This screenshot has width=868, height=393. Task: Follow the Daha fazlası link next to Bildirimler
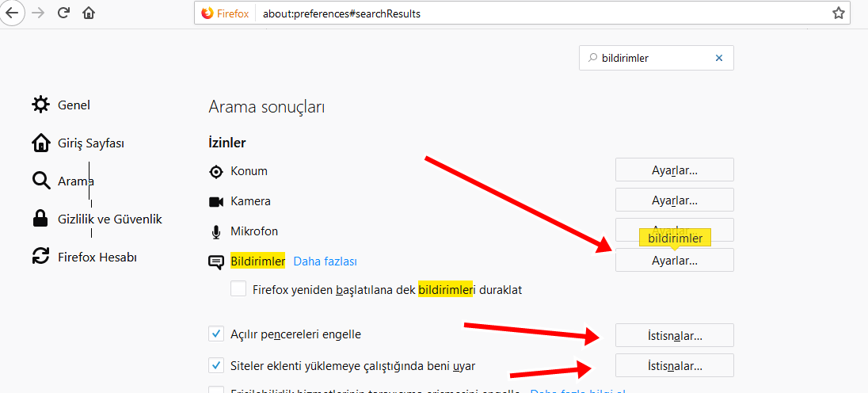coord(325,261)
